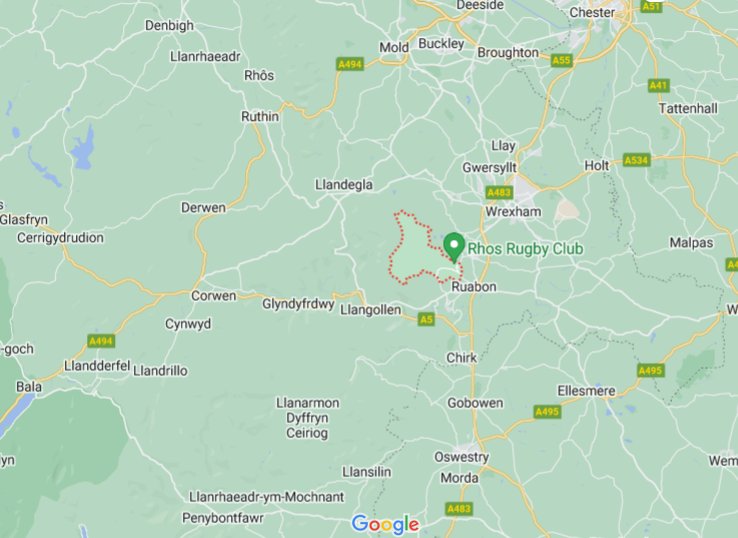This screenshot has width=738, height=538.
Task: Click inside the red dotted boundary area
Action: (414, 257)
